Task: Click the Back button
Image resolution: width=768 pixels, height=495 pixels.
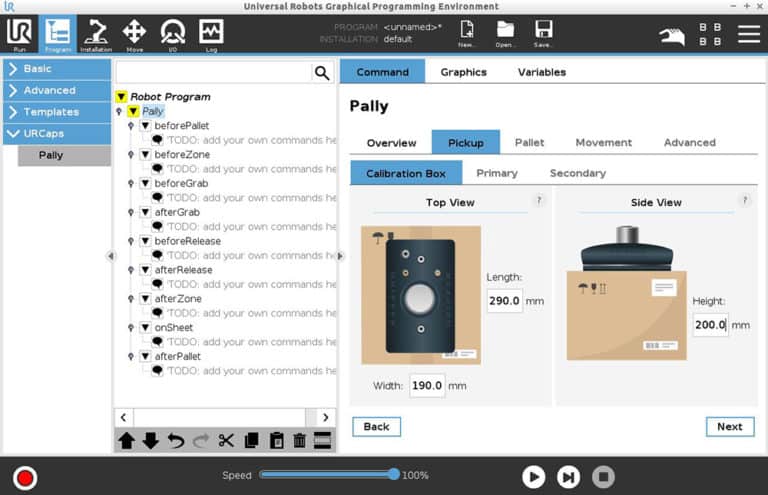Action: [x=376, y=426]
